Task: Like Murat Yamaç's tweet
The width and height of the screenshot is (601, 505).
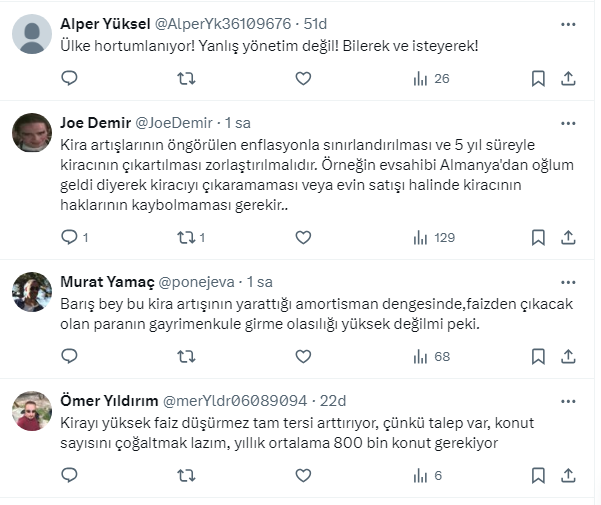Action: (303, 356)
